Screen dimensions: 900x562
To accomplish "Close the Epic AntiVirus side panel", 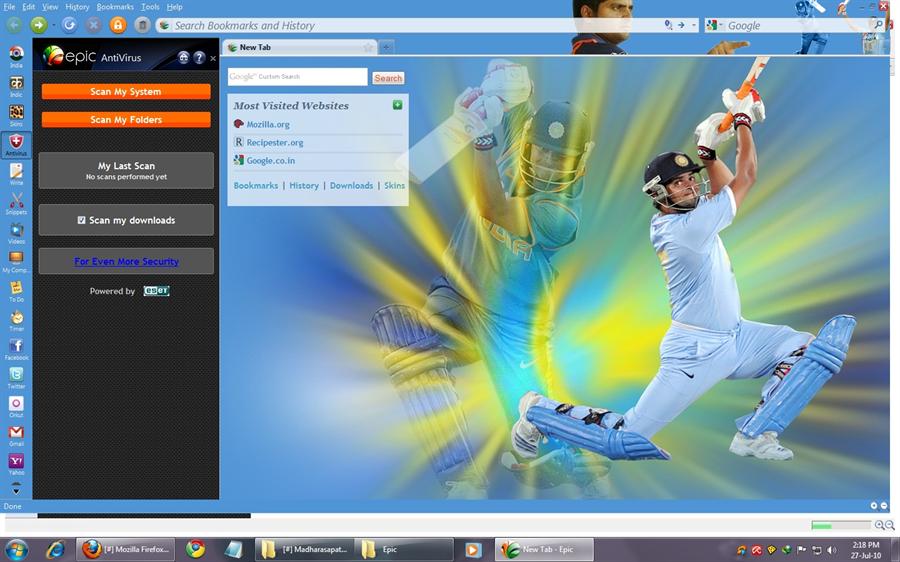I will (x=213, y=58).
